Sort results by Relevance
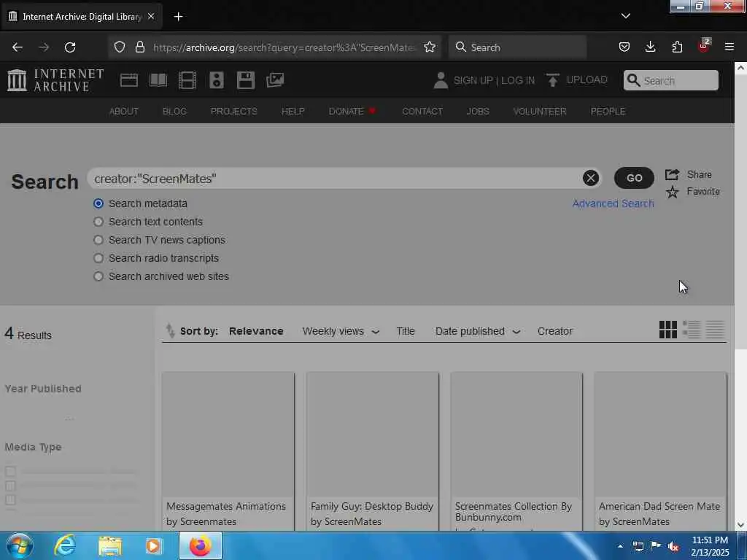 coord(256,331)
